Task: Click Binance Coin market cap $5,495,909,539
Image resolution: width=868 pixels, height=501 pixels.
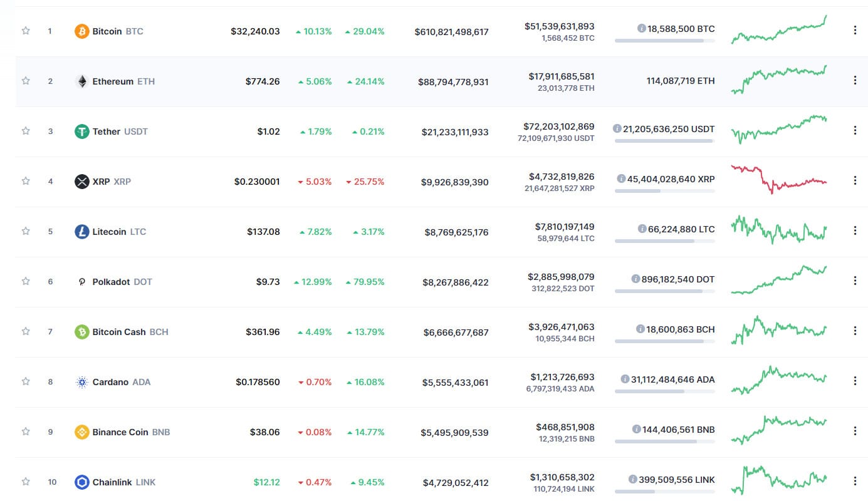Action: point(455,433)
